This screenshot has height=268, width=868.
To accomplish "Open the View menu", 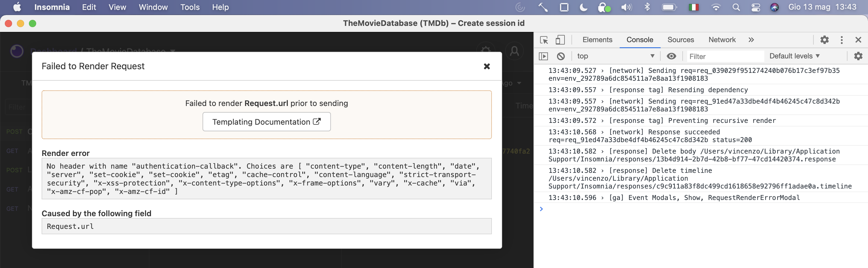I will click(x=117, y=7).
